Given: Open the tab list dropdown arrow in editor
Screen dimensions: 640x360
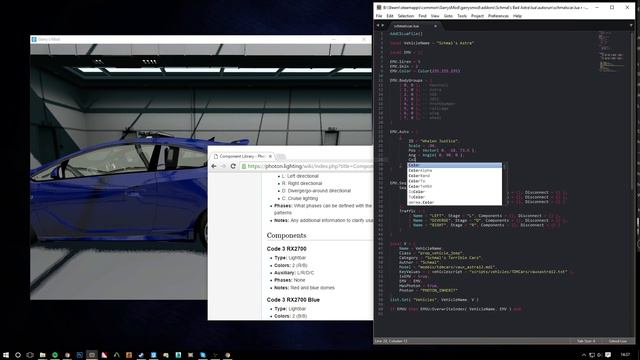Looking at the screenshot, I should tap(631, 26).
